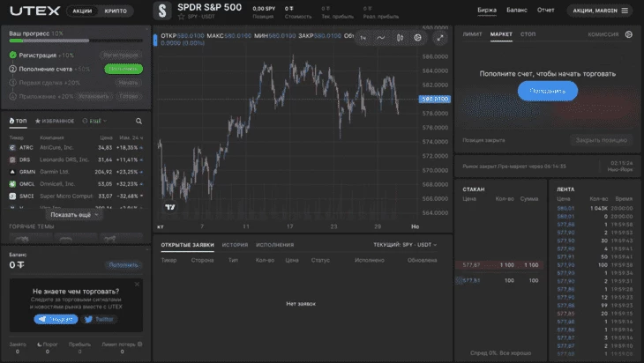This screenshot has height=363, width=644.
Task: Close the 'Не знаете чем торговать?' banner
Action: tap(137, 285)
